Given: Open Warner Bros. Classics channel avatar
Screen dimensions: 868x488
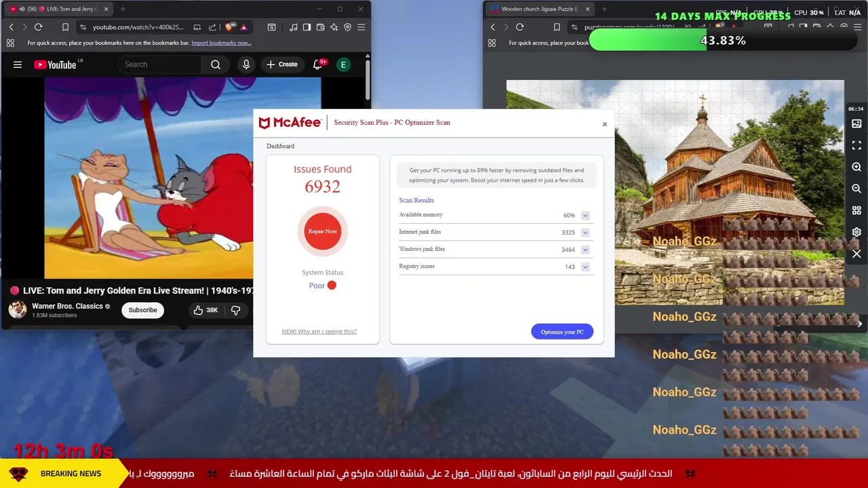Looking at the screenshot, I should pos(18,310).
